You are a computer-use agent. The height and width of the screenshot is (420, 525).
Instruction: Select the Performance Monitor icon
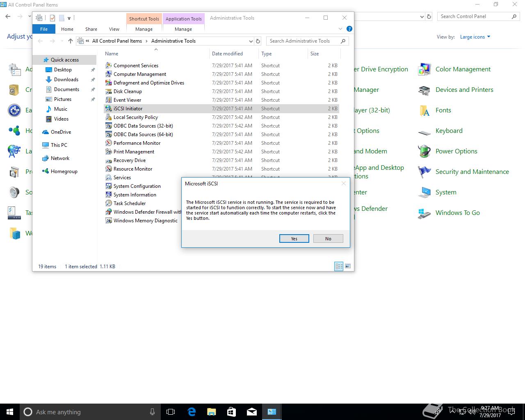click(x=109, y=143)
